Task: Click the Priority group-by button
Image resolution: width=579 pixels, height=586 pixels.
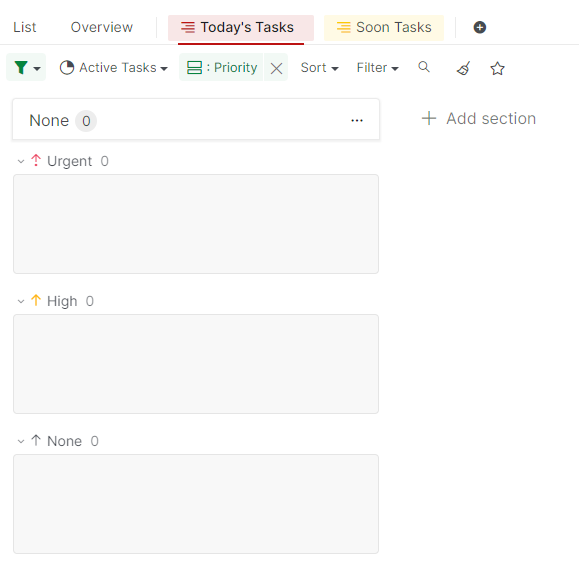Action: (x=221, y=68)
